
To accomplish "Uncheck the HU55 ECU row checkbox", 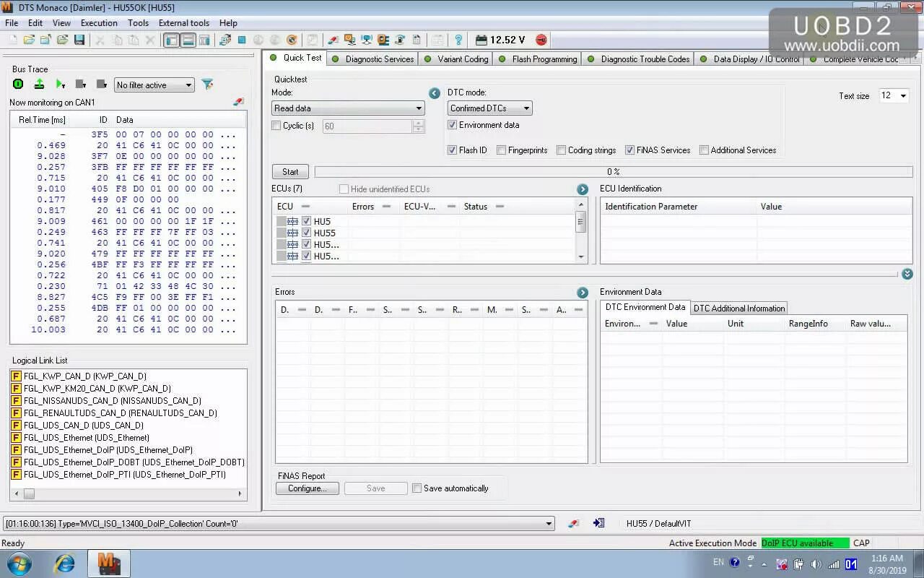I will tap(306, 233).
